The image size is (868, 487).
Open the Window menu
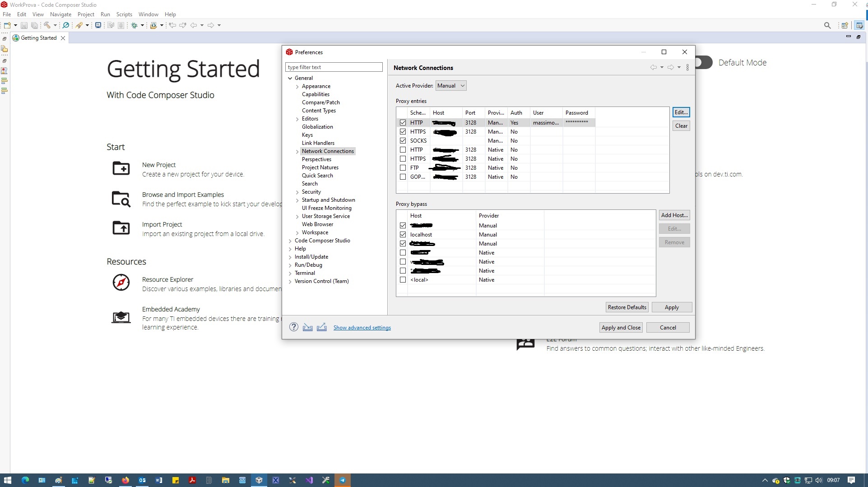(149, 14)
